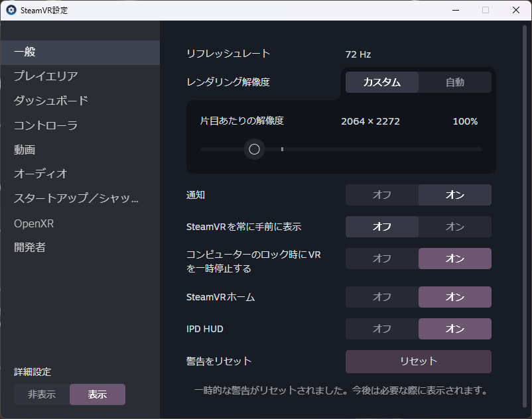Click the vertical scrollbar on right side

[x=525, y=216]
